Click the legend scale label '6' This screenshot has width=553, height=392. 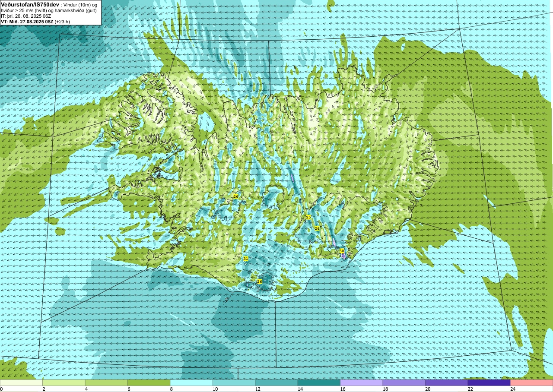129,389
